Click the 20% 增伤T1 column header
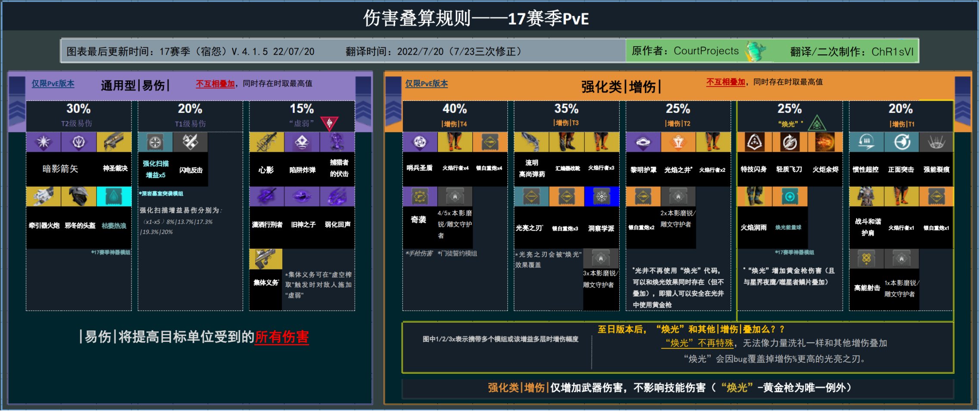 tap(901, 116)
